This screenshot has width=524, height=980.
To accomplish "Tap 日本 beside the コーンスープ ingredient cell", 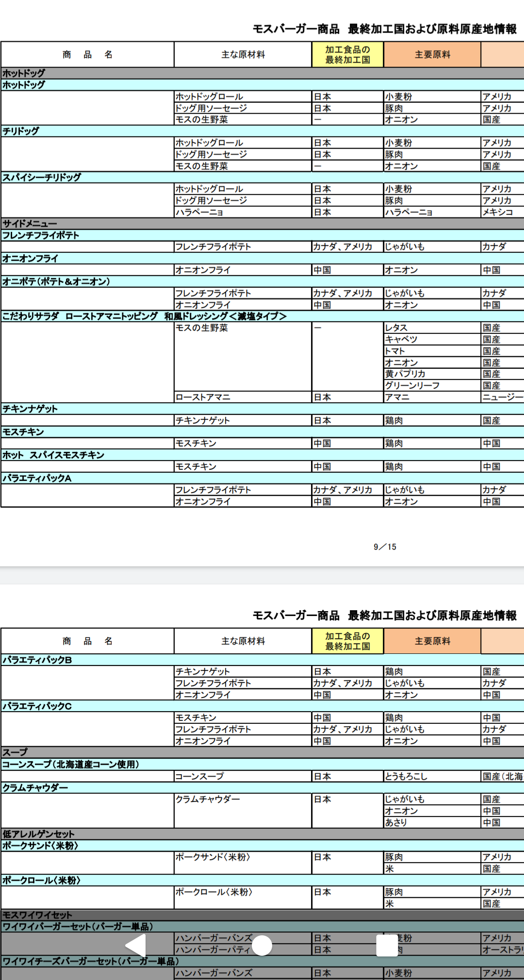I will point(347,776).
